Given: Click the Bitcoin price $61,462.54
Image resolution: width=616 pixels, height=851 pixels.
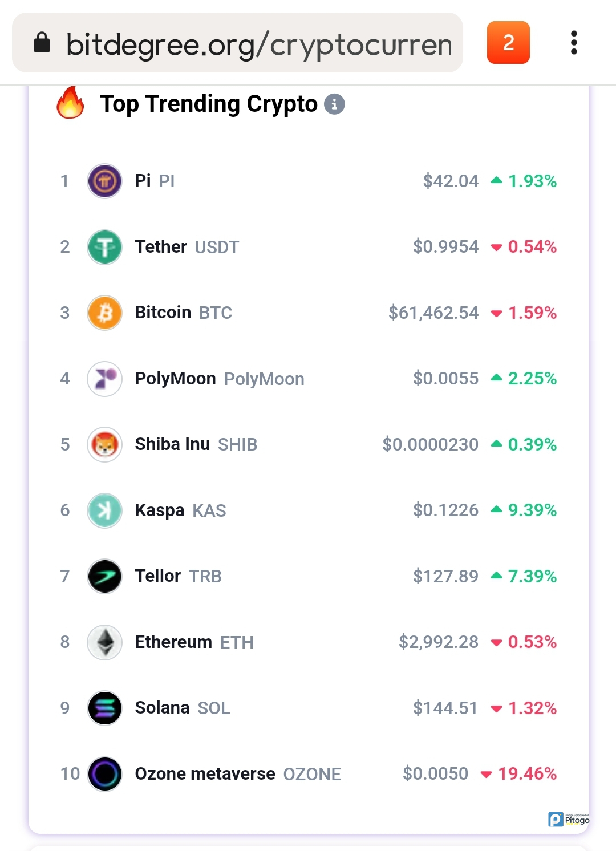Looking at the screenshot, I should [433, 313].
